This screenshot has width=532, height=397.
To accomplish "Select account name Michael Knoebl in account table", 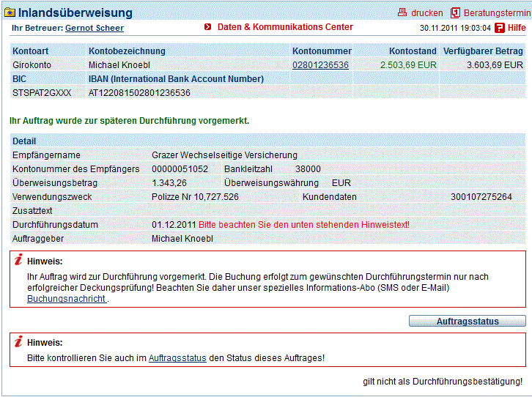I will 119,64.
